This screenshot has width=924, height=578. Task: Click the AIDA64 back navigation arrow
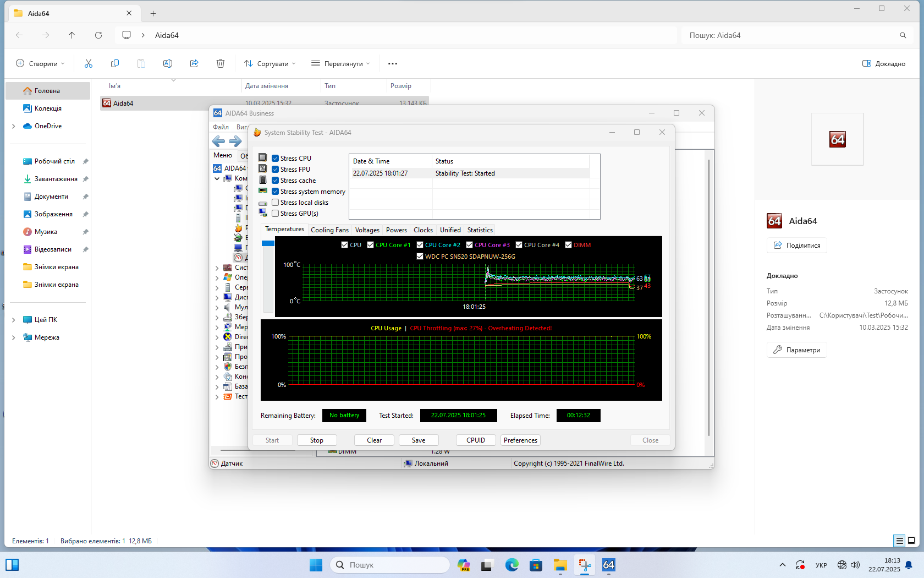tap(218, 141)
